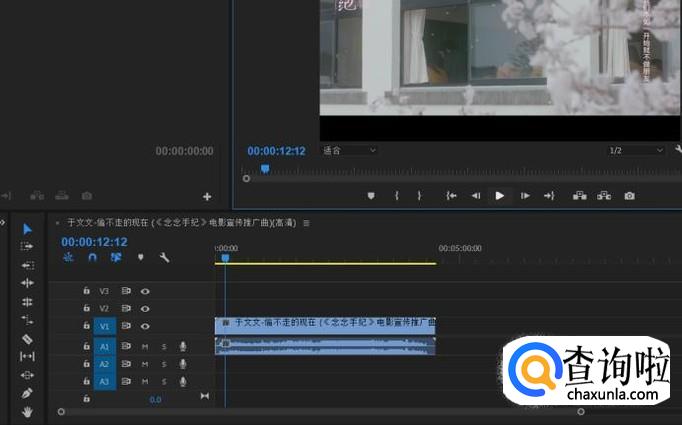
Task: Solo audio track A2
Action: click(x=164, y=364)
